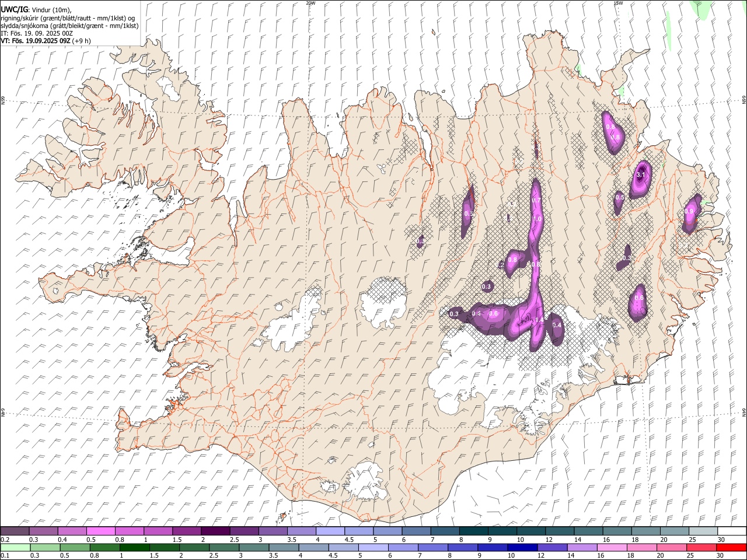
Task: Click the pale grey 25–30 snow scale swatch
Action: tap(703, 531)
